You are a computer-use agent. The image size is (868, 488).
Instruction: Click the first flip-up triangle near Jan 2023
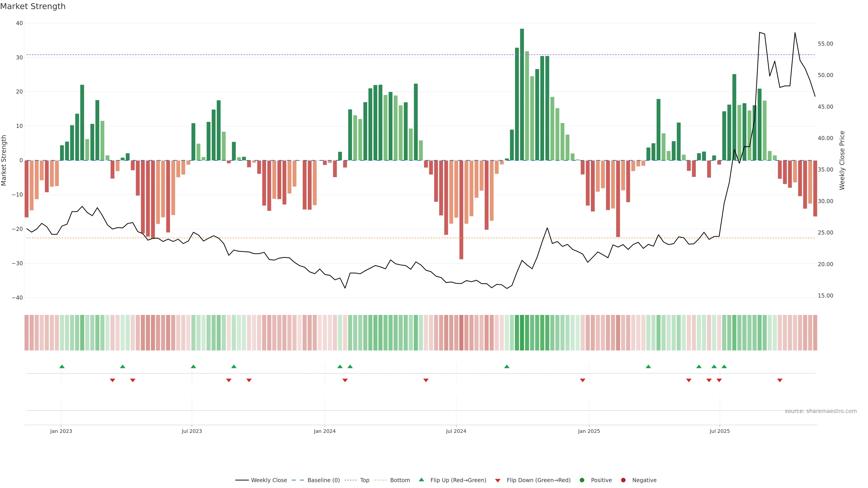tap(62, 366)
